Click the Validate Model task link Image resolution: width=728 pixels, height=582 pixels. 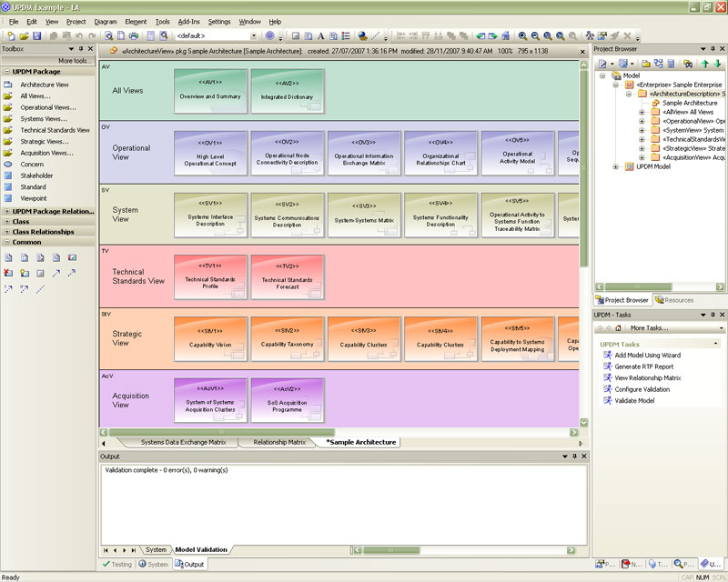coord(634,400)
